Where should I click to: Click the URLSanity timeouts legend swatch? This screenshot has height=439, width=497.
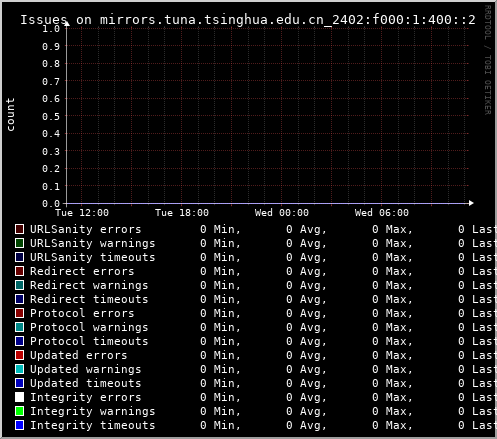[20, 257]
